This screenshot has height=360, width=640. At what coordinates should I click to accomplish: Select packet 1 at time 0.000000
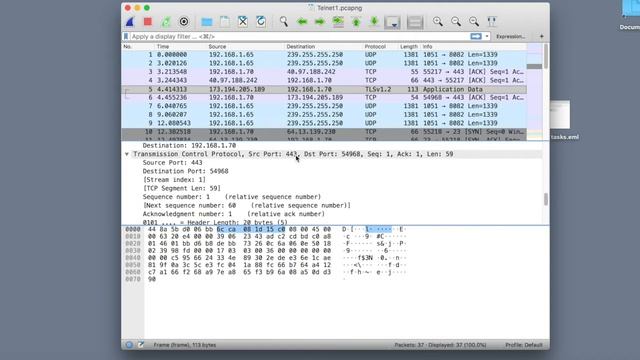(x=324, y=55)
